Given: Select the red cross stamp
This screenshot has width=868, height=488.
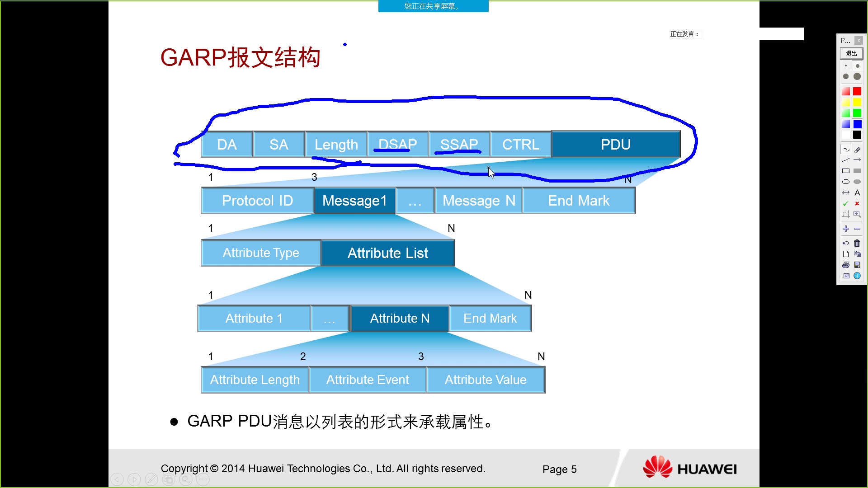Looking at the screenshot, I should [x=857, y=203].
